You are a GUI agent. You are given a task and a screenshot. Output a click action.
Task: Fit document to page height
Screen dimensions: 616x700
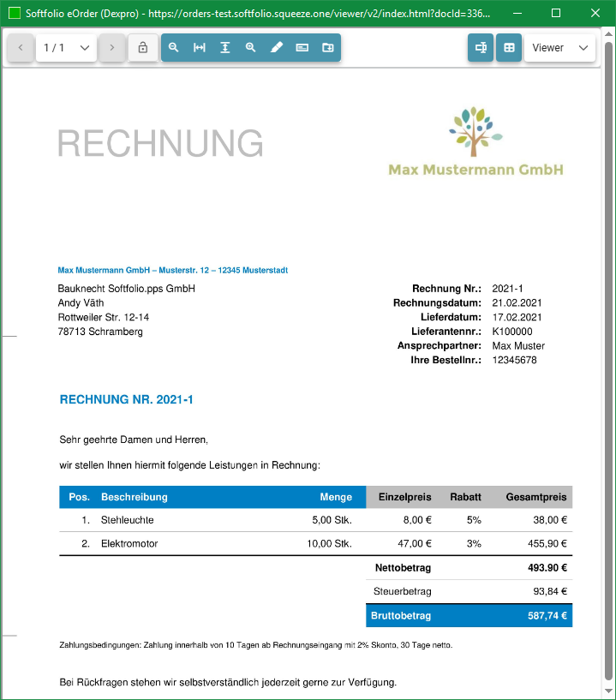[225, 48]
